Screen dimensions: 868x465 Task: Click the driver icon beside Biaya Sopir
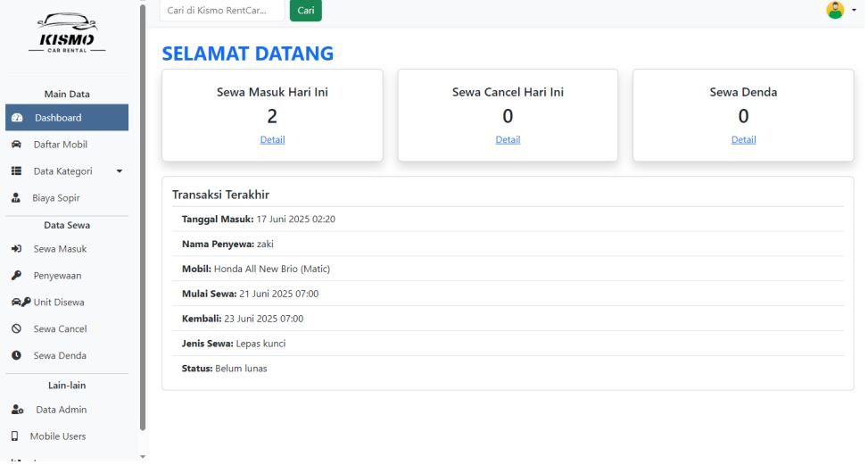tap(16, 198)
